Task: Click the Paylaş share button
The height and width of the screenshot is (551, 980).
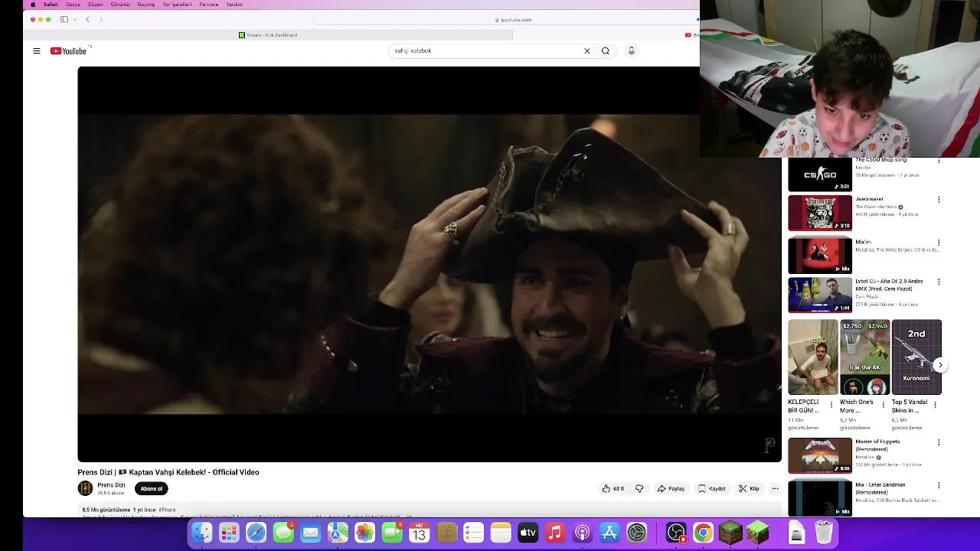Action: [x=671, y=488]
